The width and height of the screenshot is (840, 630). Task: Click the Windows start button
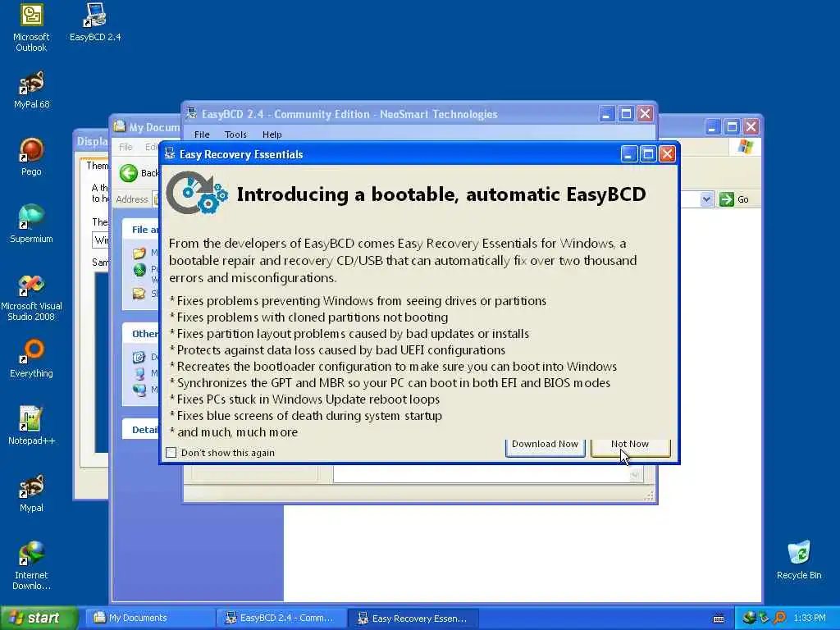[x=39, y=619]
